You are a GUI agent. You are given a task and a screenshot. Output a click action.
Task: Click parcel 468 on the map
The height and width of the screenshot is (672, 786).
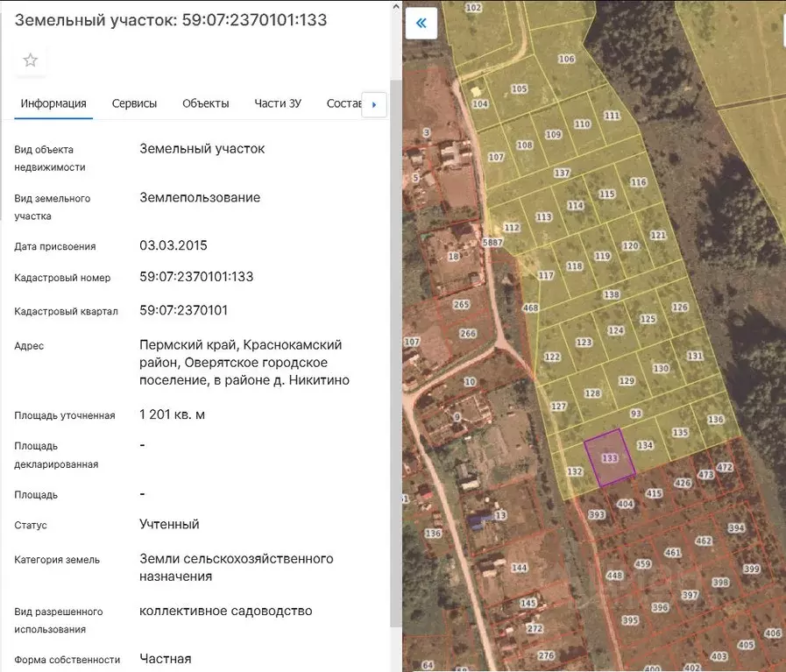(530, 308)
